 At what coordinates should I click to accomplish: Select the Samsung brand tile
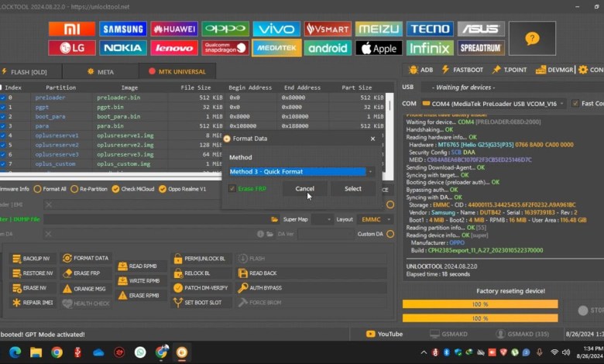tap(122, 29)
